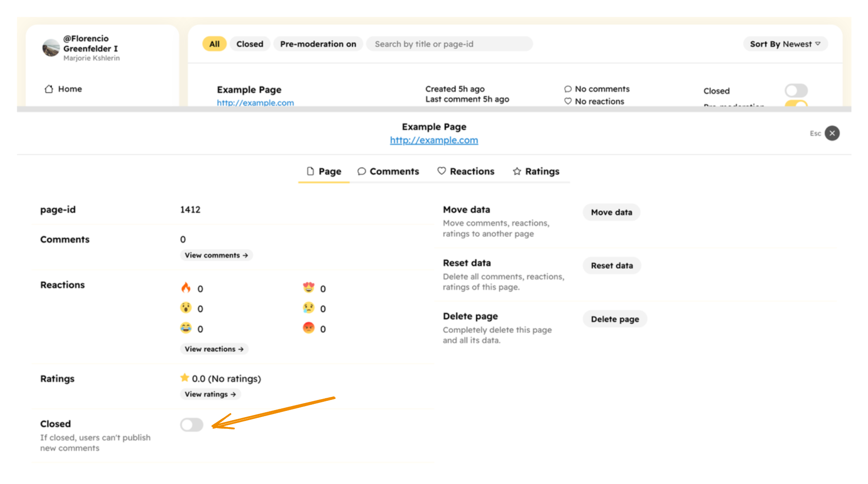The image size is (868, 484).
Task: Click the surprised face reaction emoji
Action: tap(186, 308)
